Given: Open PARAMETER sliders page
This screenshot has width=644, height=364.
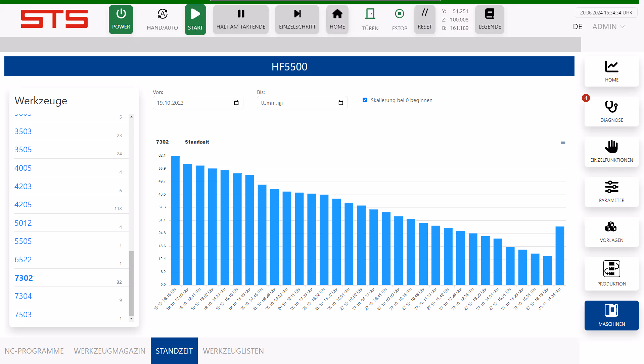Looking at the screenshot, I should click(611, 192).
